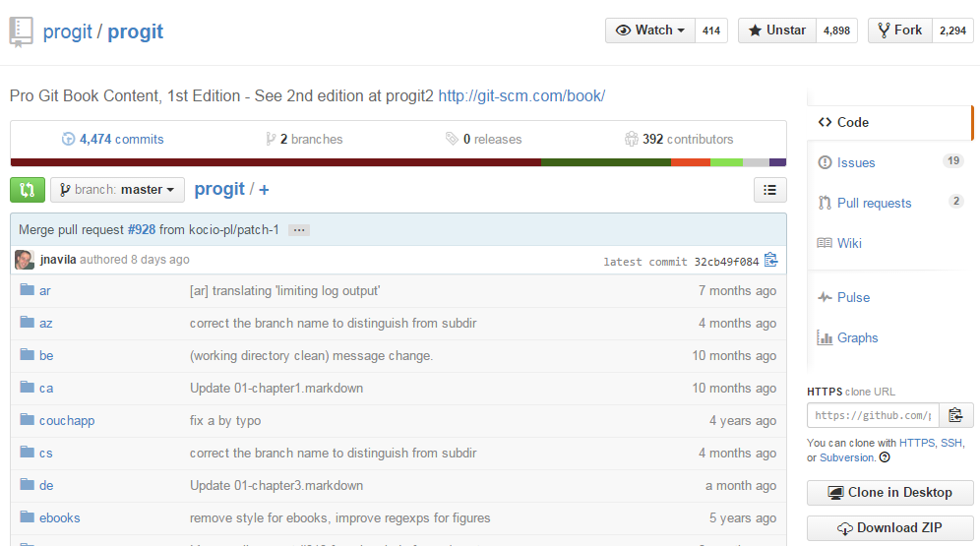980x546 pixels.
Task: Click the folder icon beside ebooks
Action: point(27,516)
